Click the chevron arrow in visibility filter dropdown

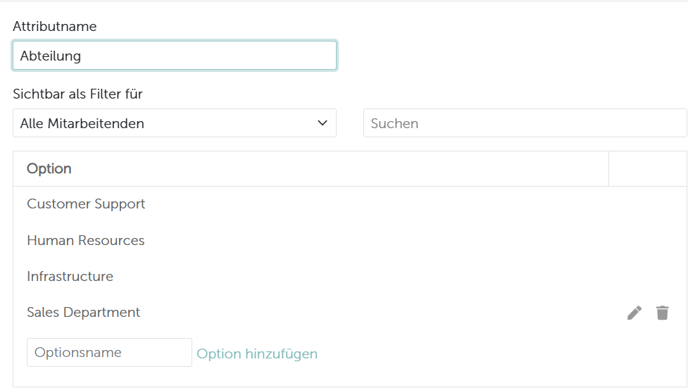point(322,123)
